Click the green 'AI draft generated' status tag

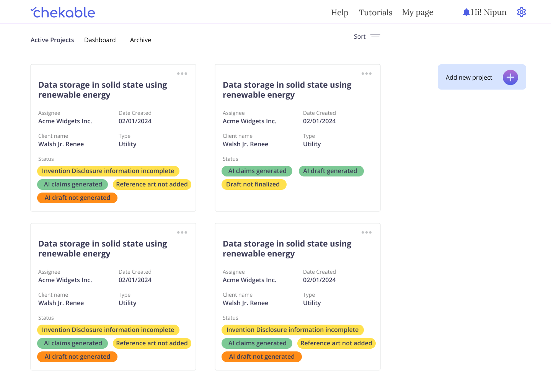331,171
